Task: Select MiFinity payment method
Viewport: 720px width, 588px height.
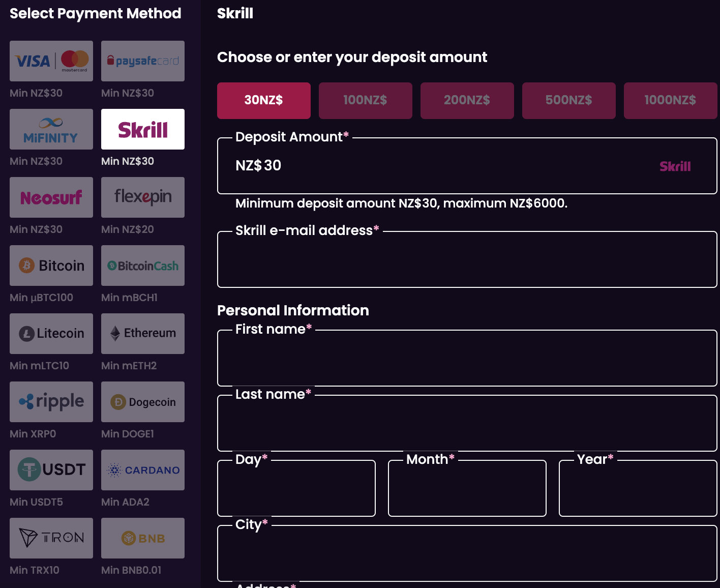Action: pos(51,129)
